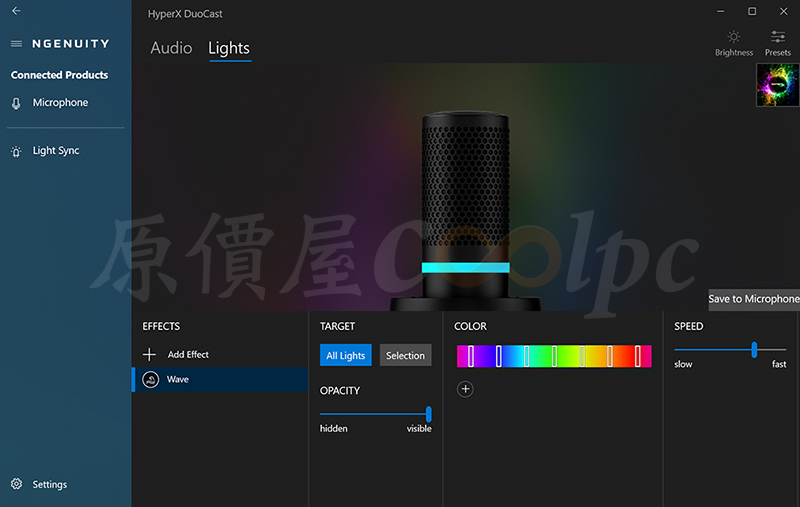Screen dimensions: 800x507
Task: Select the rainbow preset thumbnail
Action: pos(778,85)
